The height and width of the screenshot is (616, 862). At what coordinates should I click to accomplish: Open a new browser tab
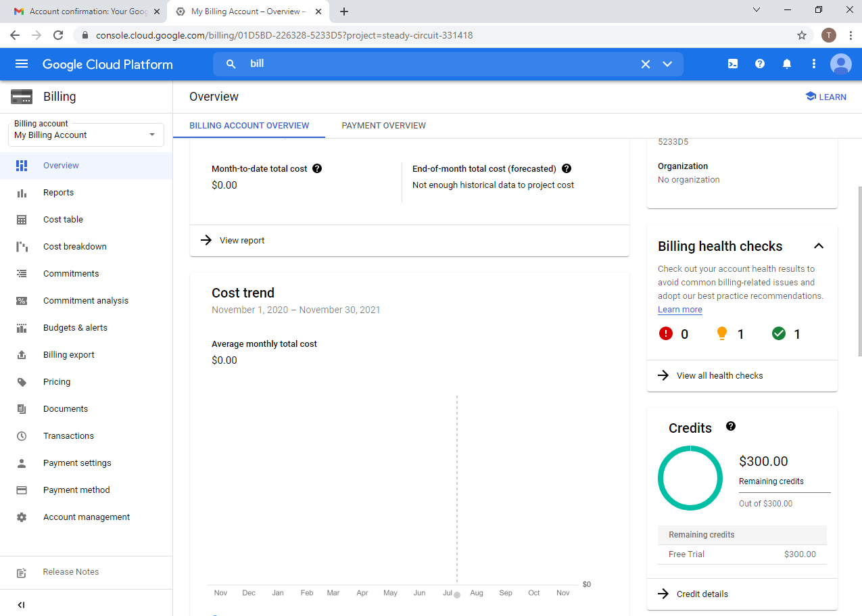(344, 11)
